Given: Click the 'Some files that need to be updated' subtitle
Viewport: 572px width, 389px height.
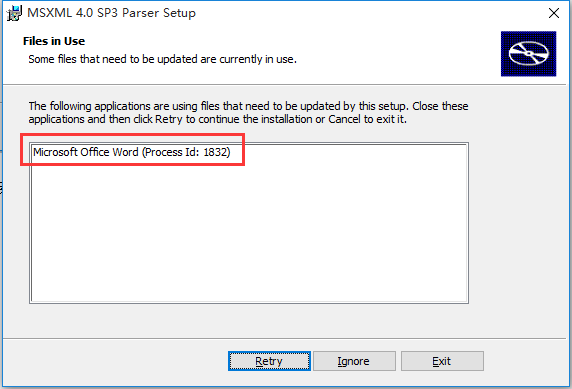Looking at the screenshot, I should [163, 59].
